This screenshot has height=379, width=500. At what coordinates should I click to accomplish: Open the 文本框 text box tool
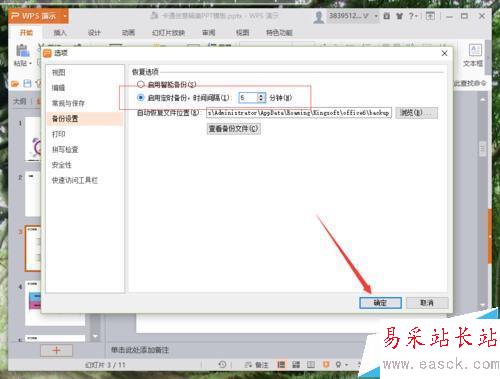[x=474, y=56]
